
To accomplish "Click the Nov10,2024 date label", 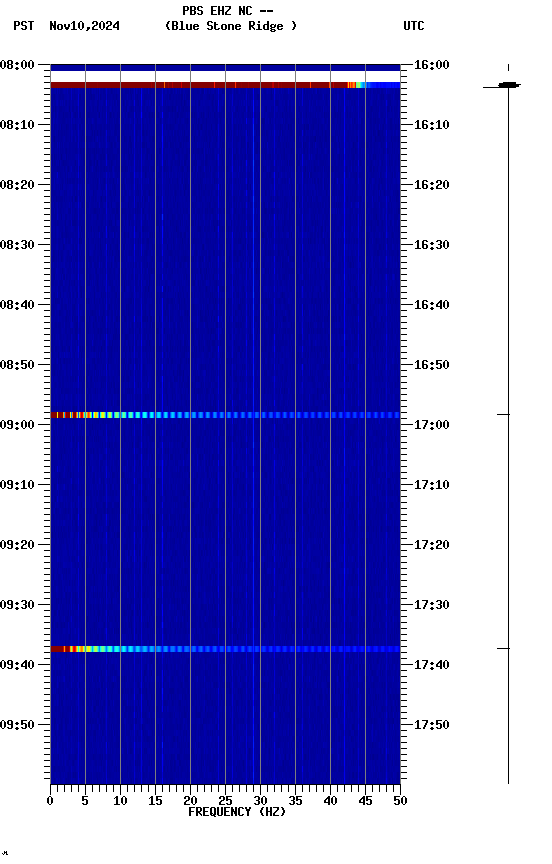I will point(84,26).
